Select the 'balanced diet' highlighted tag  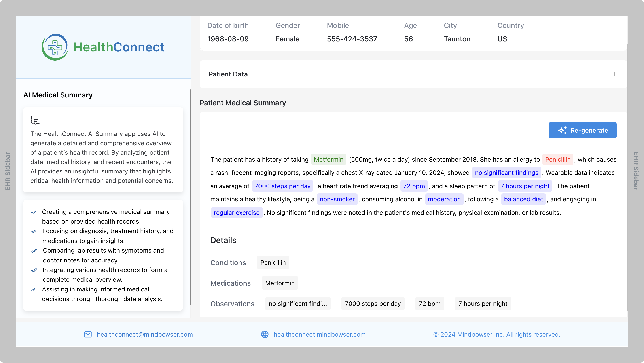tap(523, 199)
